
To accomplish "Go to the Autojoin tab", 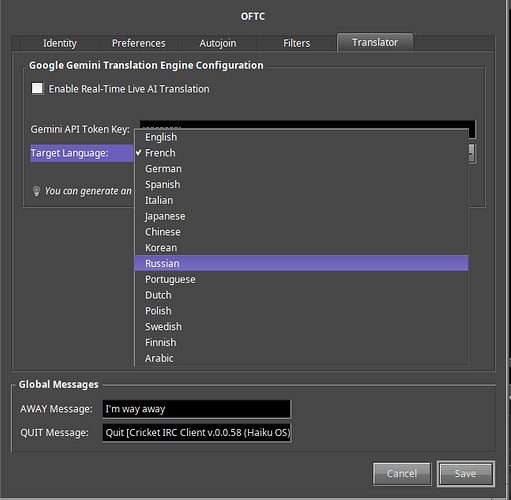I will [218, 43].
